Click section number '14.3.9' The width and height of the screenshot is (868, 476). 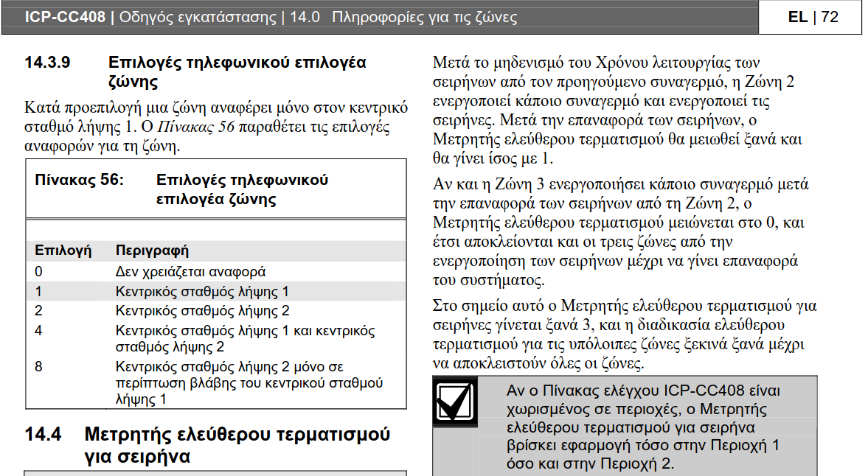tap(48, 62)
